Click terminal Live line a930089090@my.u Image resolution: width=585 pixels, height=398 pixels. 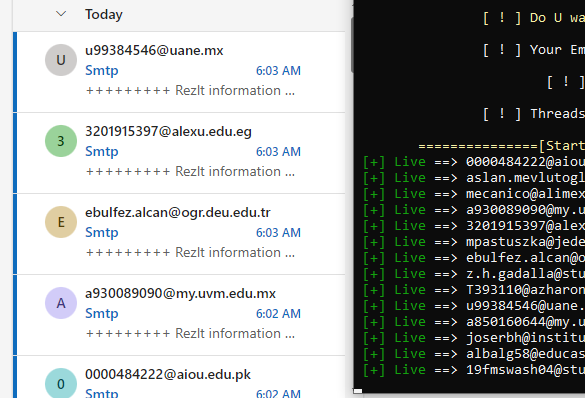coord(474,210)
